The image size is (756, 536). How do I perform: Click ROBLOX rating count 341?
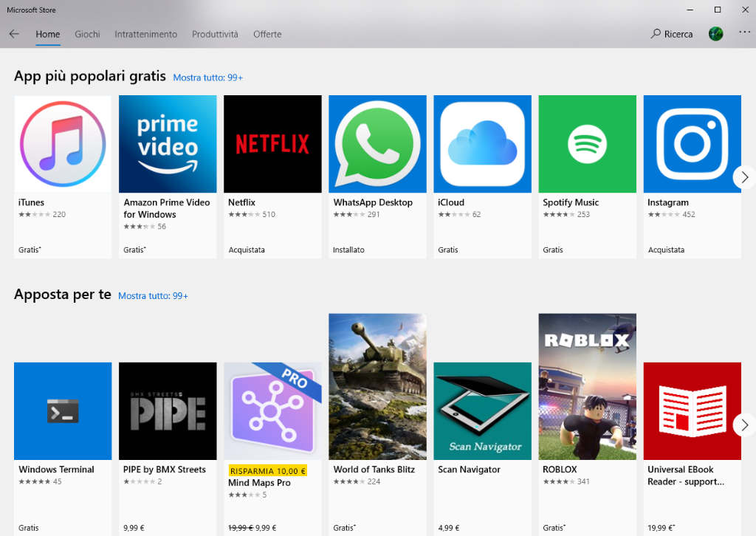[x=583, y=481]
